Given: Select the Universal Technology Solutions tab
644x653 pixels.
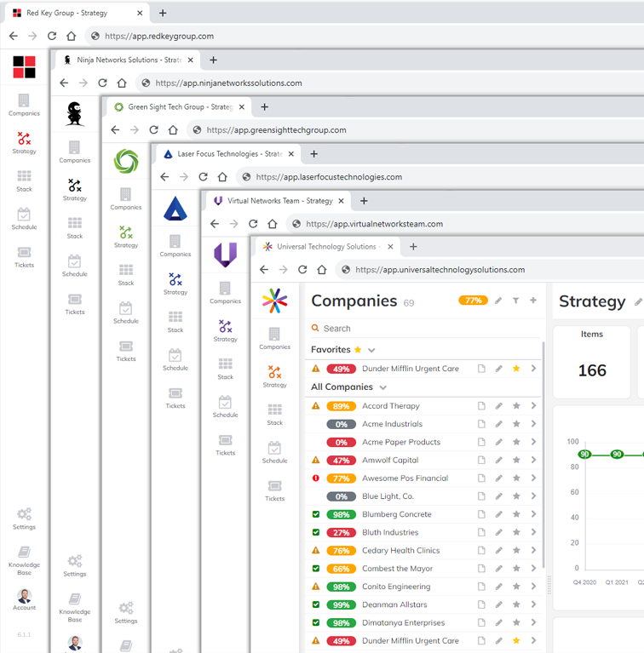Looking at the screenshot, I should coord(328,247).
